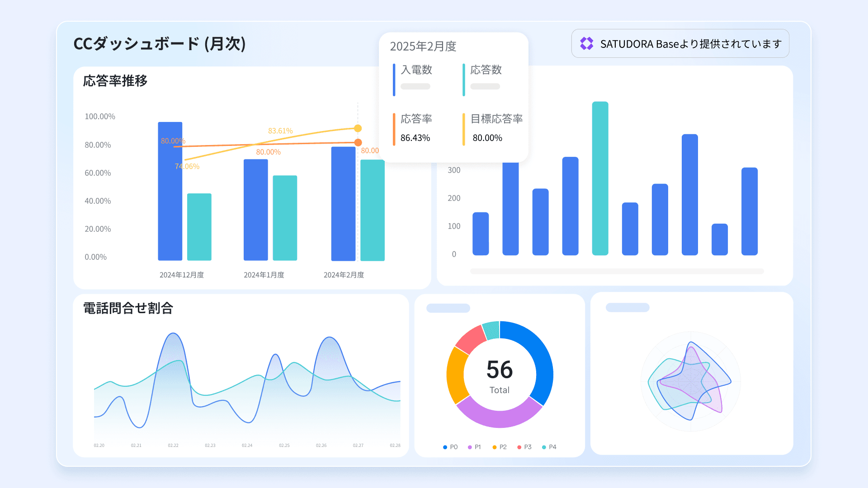The height and width of the screenshot is (488, 868).
Task: Toggle the P2 legend item
Action: click(500, 447)
